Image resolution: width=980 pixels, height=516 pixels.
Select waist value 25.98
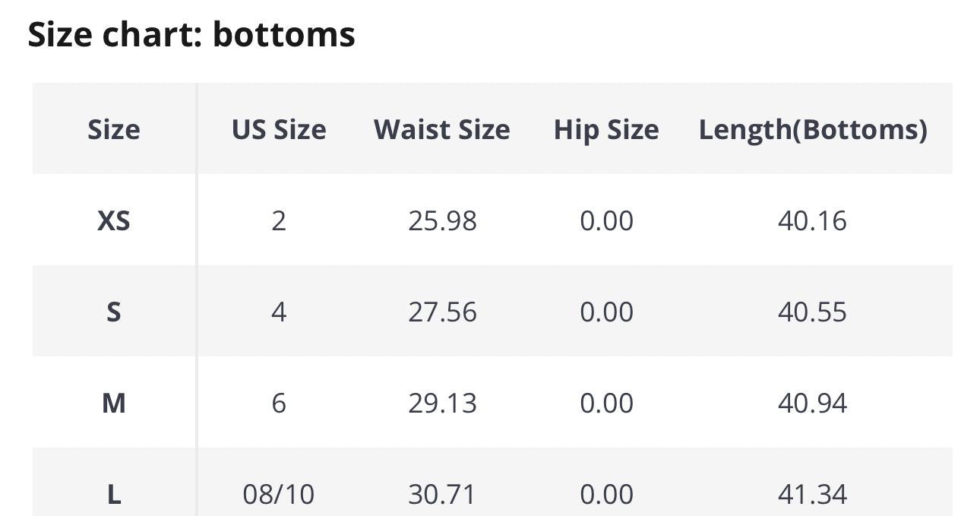[x=442, y=221]
